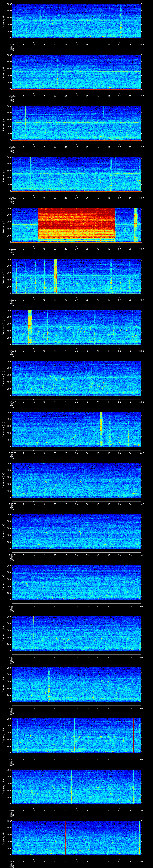Click the spectrogram panel starting at 12:16:00

(76, 786)
